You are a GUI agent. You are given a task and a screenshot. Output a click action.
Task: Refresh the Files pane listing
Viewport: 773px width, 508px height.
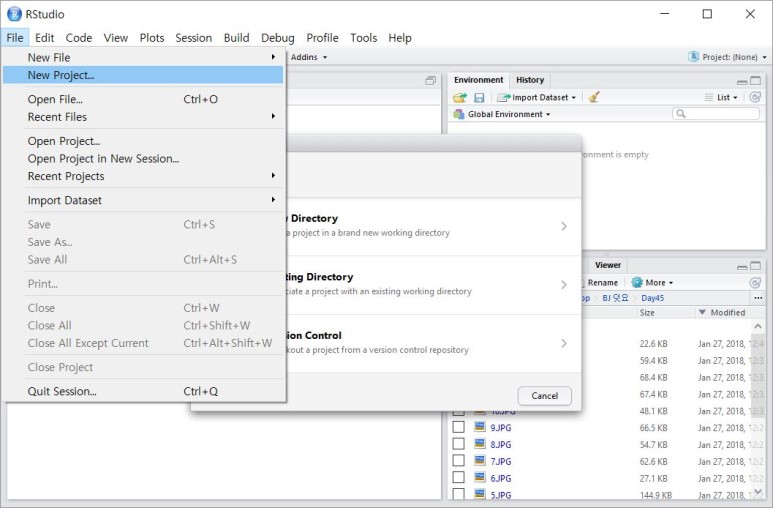[x=755, y=283]
